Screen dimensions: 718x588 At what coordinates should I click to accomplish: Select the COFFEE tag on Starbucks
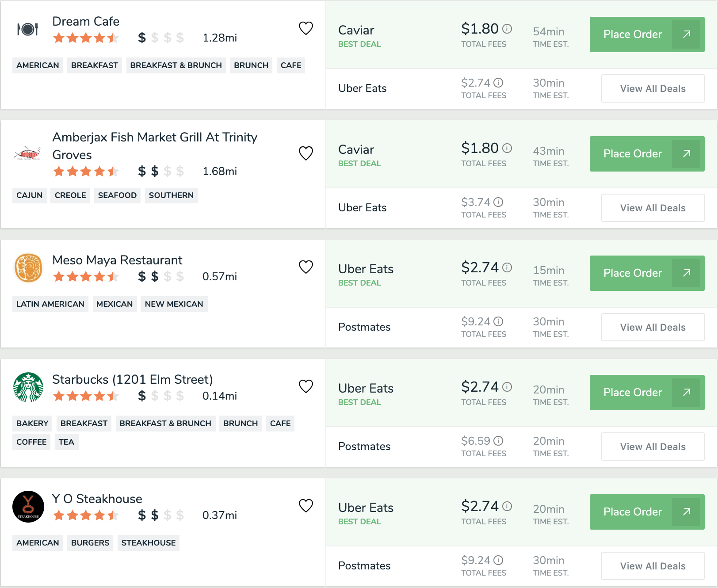pos(31,442)
